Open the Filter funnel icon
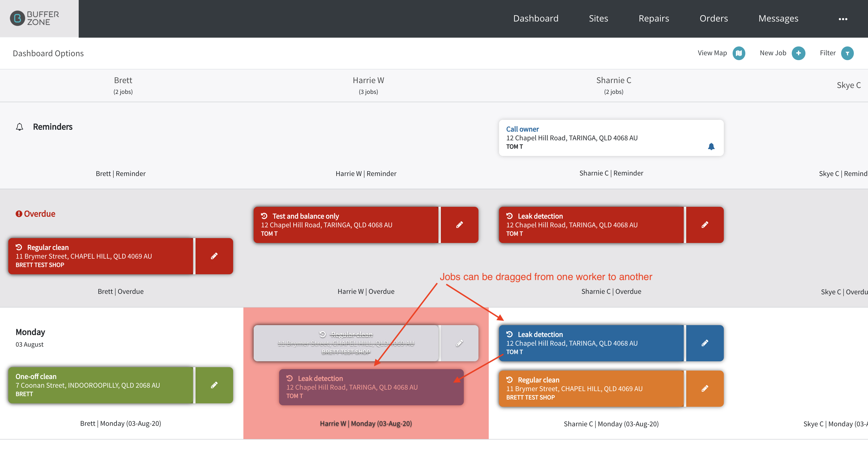 847,53
